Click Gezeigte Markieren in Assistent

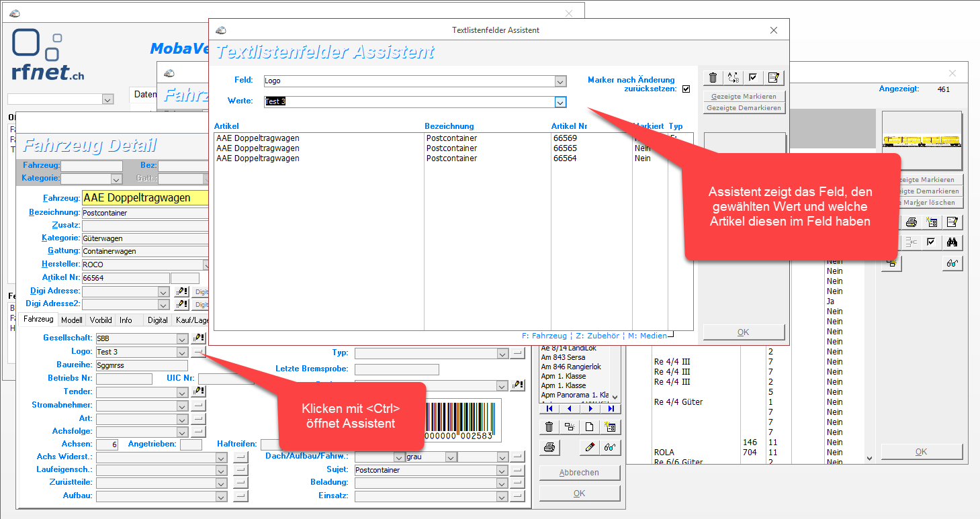click(x=744, y=97)
